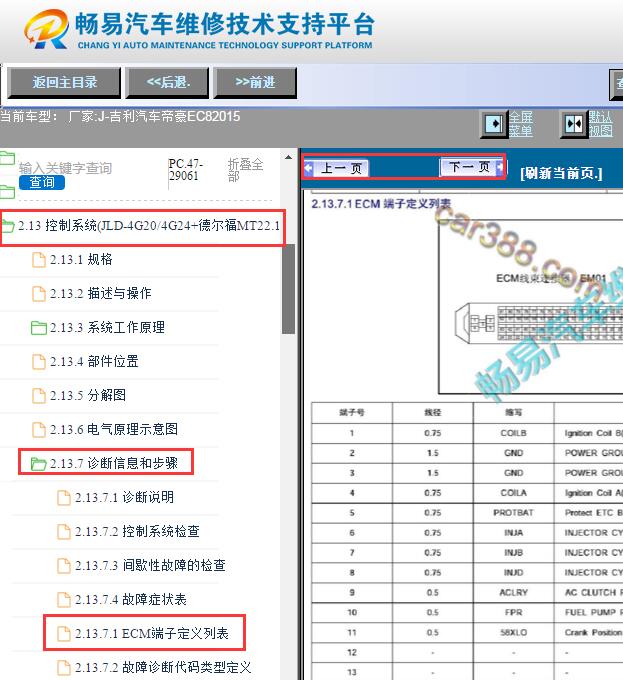This screenshot has height=680, width=623.
Task: Open 2.13.4 部件位置 page
Action: coord(94,361)
